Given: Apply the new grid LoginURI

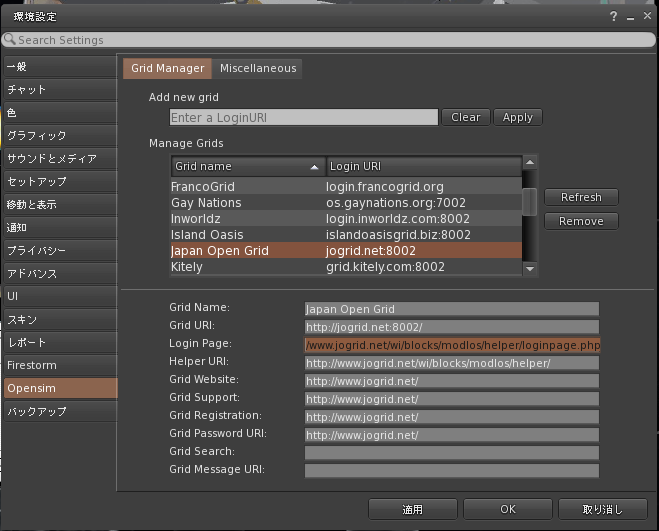Looking at the screenshot, I should (x=517, y=117).
